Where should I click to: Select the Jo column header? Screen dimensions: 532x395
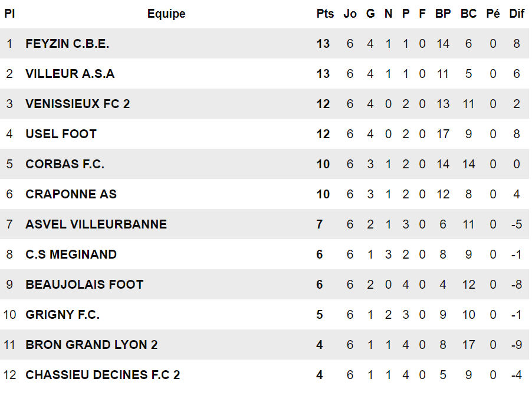pos(350,14)
